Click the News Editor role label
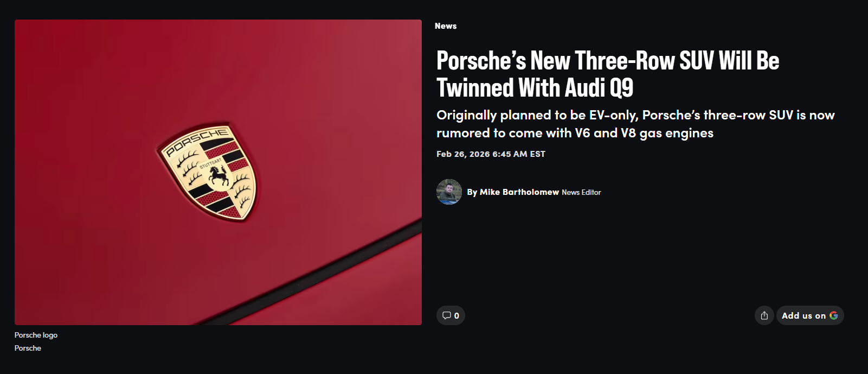Viewport: 868px width, 374px height. (581, 192)
